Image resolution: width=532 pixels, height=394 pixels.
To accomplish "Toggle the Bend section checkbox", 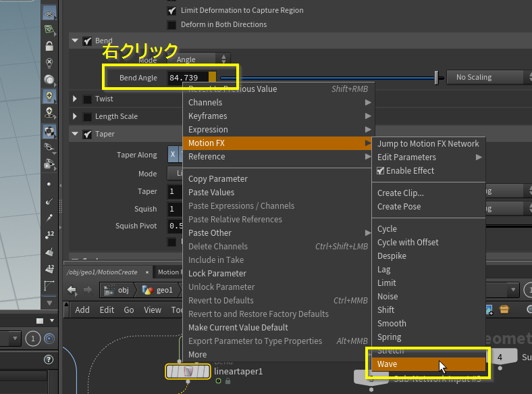I will (87, 41).
